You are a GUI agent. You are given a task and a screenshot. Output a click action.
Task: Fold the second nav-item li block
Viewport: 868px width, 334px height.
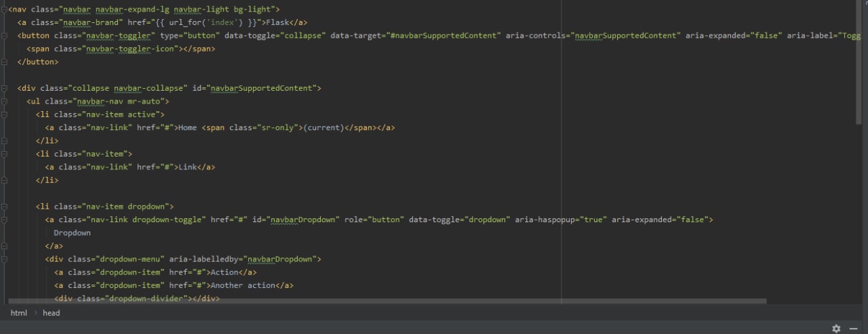pos(4,154)
